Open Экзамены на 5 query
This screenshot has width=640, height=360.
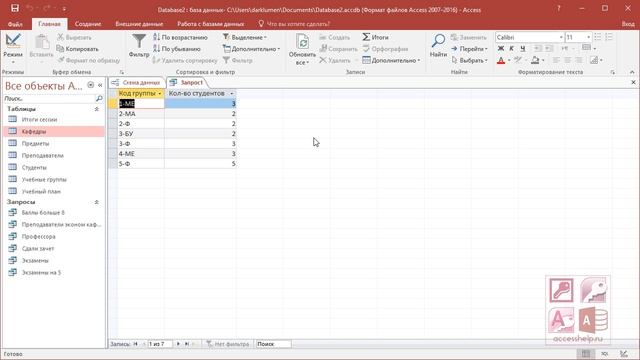click(x=53, y=272)
